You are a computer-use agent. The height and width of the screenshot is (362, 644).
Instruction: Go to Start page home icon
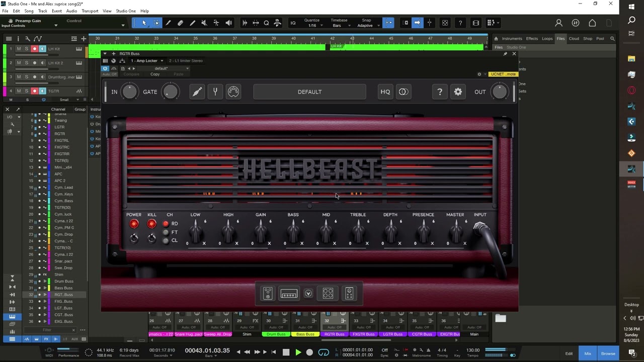pyautogui.click(x=592, y=23)
